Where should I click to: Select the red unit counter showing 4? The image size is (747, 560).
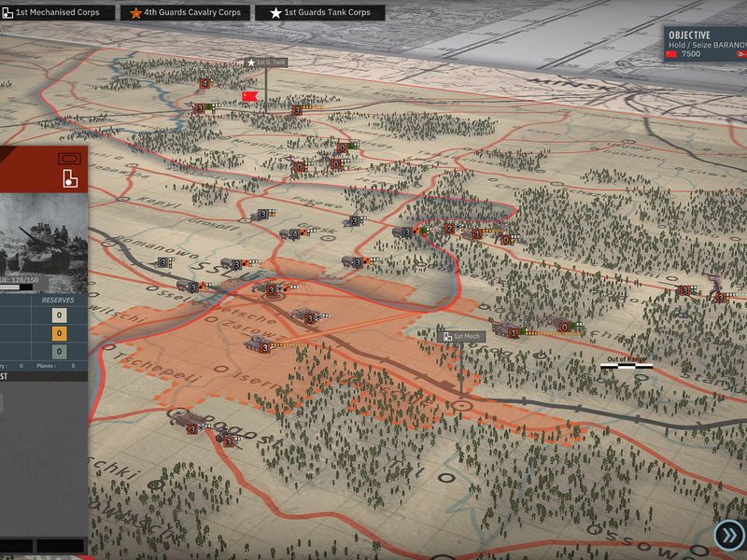(204, 84)
